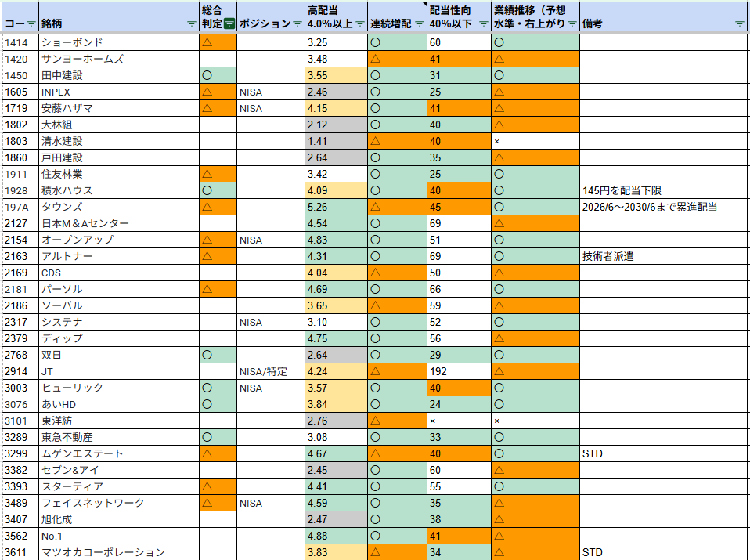The height and width of the screenshot is (560, 750).
Task: Select the ショーボンド name cell
Action: coord(119,42)
